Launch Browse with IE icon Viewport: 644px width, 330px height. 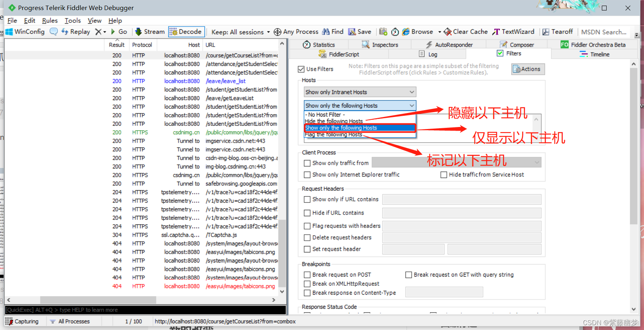[418, 32]
